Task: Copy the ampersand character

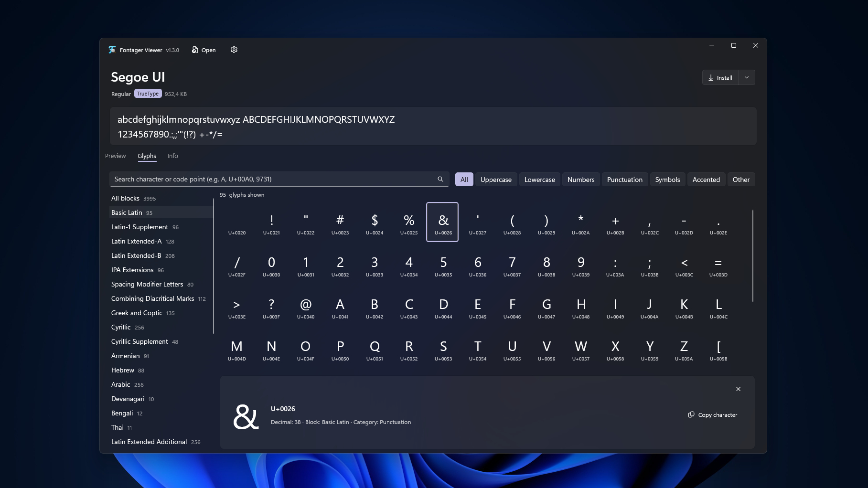Action: click(x=712, y=414)
